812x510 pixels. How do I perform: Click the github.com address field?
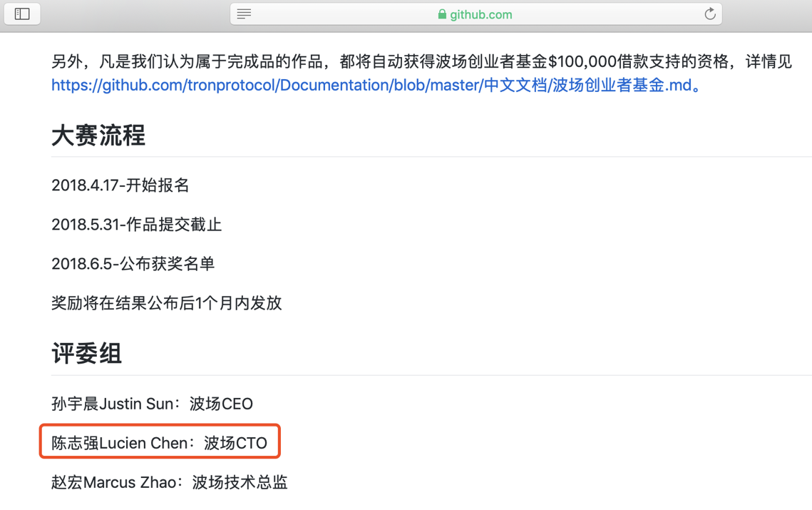coord(476,14)
